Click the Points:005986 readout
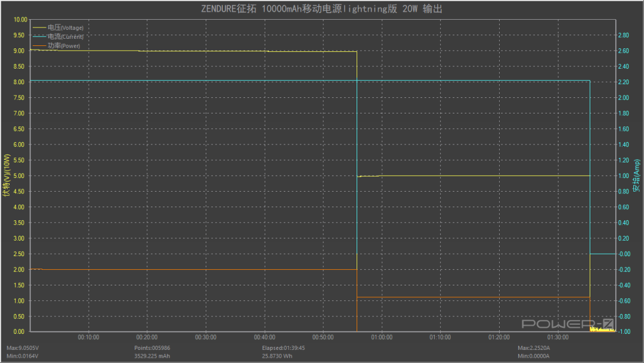Viewport: 644px width, 363px height. pyautogui.click(x=152, y=348)
